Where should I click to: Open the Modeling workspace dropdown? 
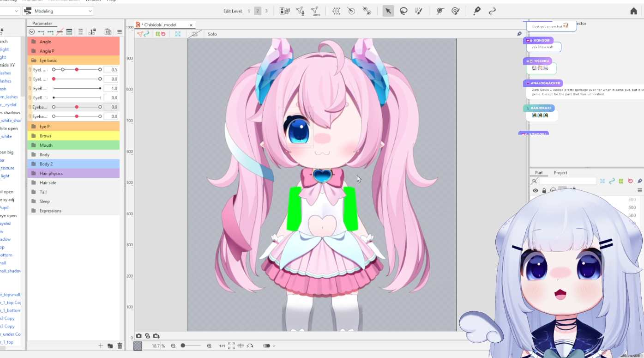pyautogui.click(x=58, y=11)
